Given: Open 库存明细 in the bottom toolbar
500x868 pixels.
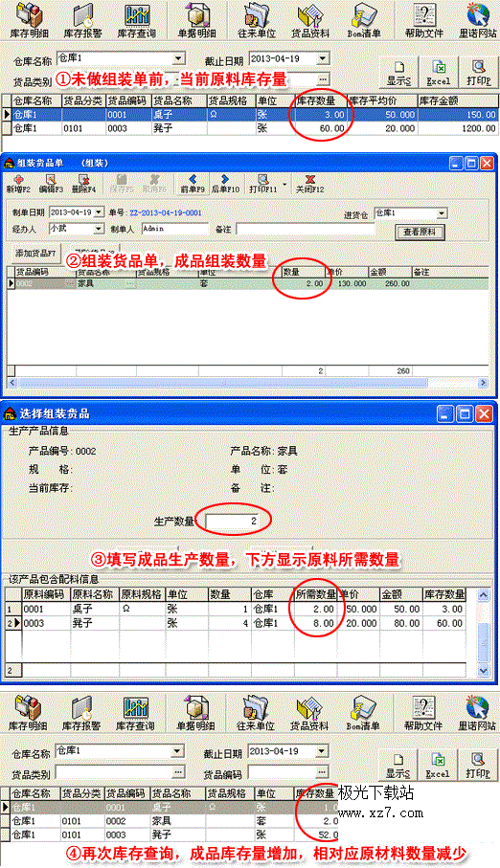Looking at the screenshot, I should click(x=28, y=713).
